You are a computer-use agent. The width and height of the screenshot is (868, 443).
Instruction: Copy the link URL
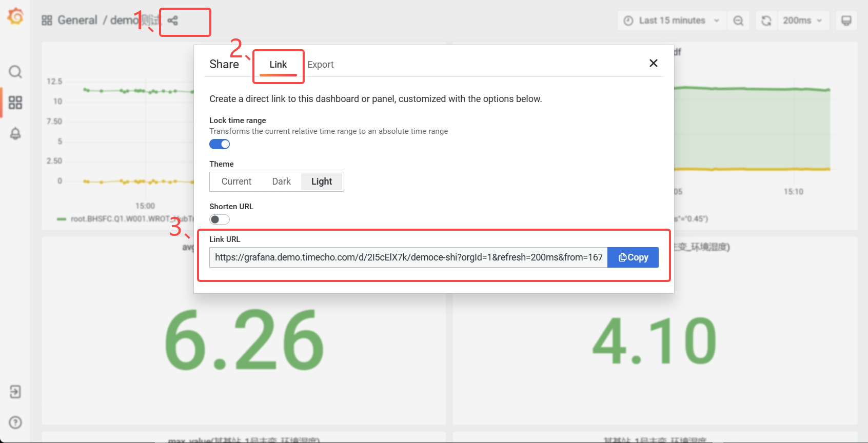[x=633, y=257]
